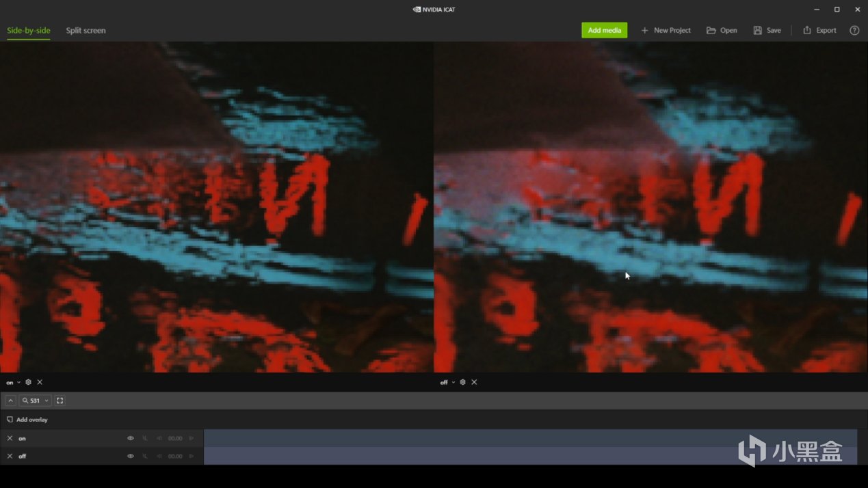Start a New Project
The height and width of the screenshot is (488, 868).
[666, 30]
